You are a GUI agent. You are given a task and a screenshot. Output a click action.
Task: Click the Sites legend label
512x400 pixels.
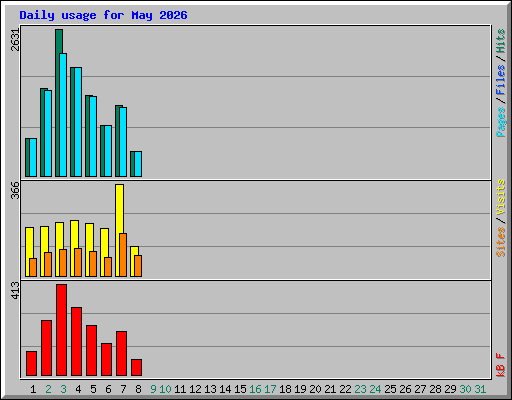[501, 242]
